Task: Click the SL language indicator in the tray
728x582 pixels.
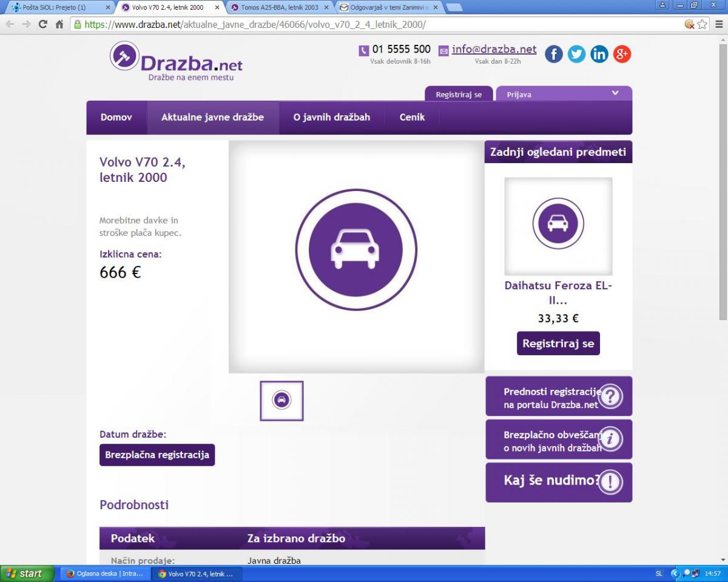Action: (x=659, y=574)
